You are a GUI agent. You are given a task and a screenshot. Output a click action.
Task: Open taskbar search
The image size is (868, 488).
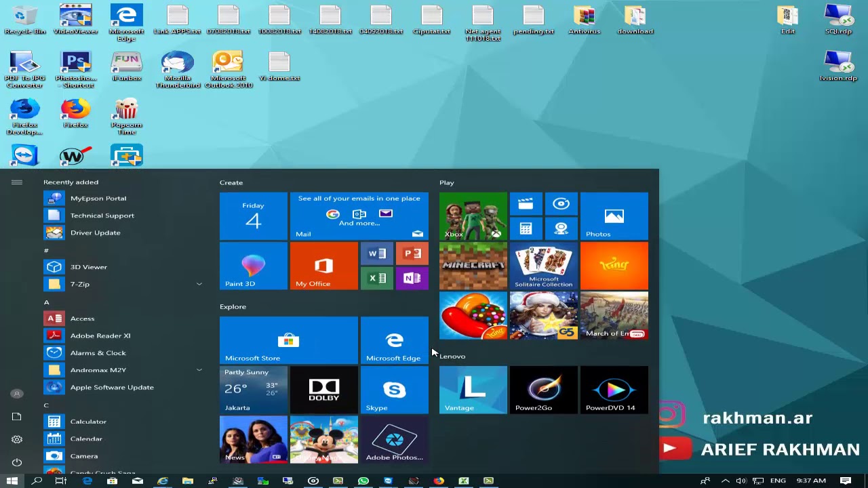pos(37,481)
